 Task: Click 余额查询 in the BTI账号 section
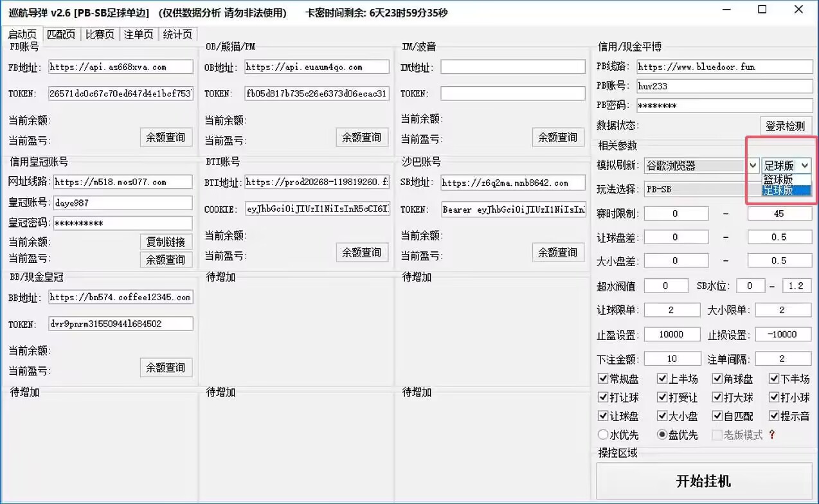[x=362, y=252]
